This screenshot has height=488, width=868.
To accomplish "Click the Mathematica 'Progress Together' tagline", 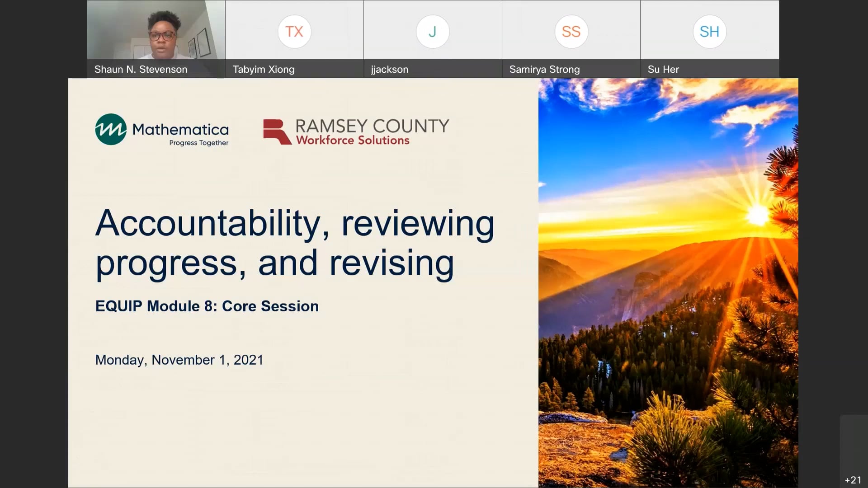I will click(199, 143).
